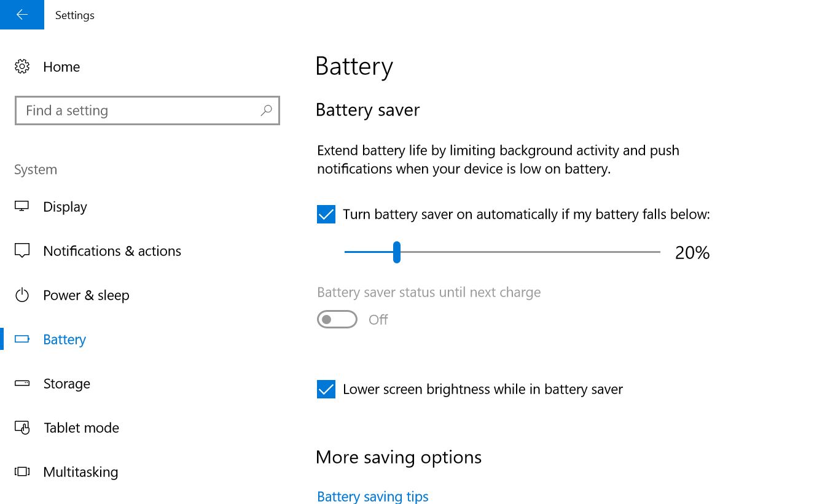
Task: Open Battery saving tips link
Action: click(372, 496)
